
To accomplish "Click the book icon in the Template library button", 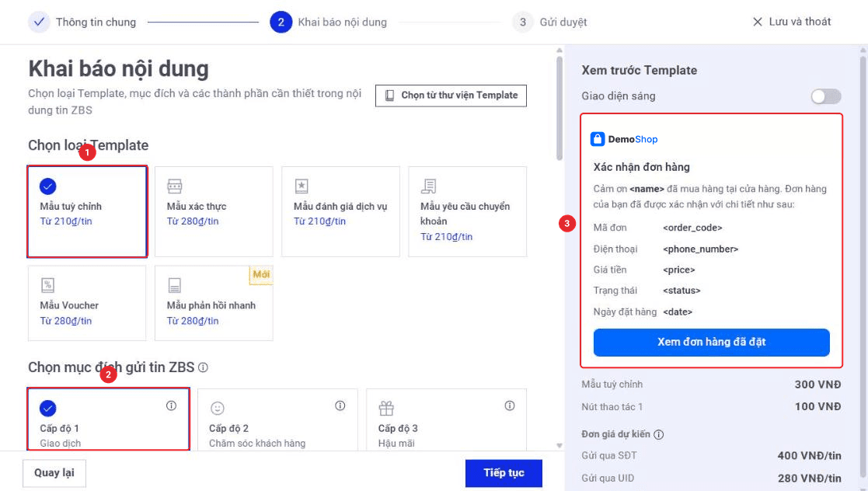I will point(390,96).
